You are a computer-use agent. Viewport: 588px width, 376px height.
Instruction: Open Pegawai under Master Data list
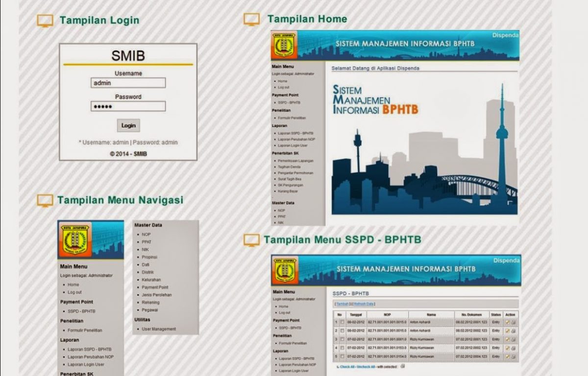[x=150, y=310]
